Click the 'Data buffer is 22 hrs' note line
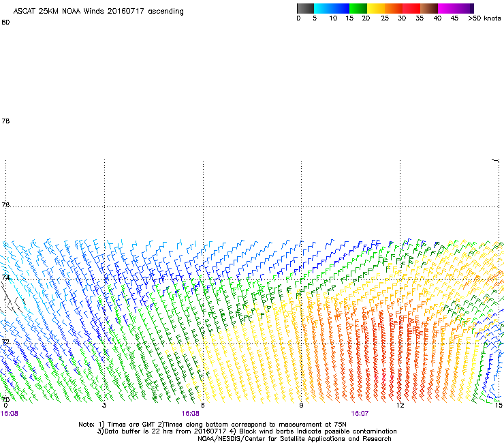The image size is (504, 443). [247, 431]
